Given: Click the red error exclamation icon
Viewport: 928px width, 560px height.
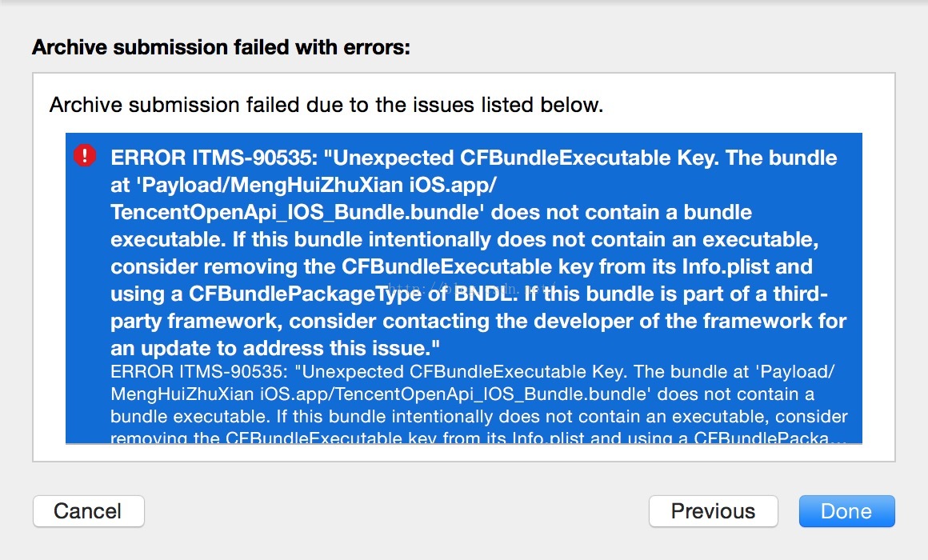Looking at the screenshot, I should pyautogui.click(x=85, y=156).
